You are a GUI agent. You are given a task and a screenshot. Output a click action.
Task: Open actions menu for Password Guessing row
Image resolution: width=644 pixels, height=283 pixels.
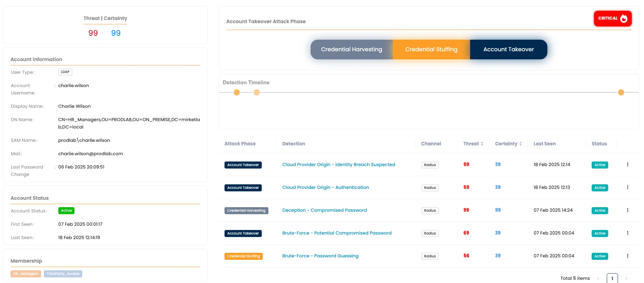point(627,256)
